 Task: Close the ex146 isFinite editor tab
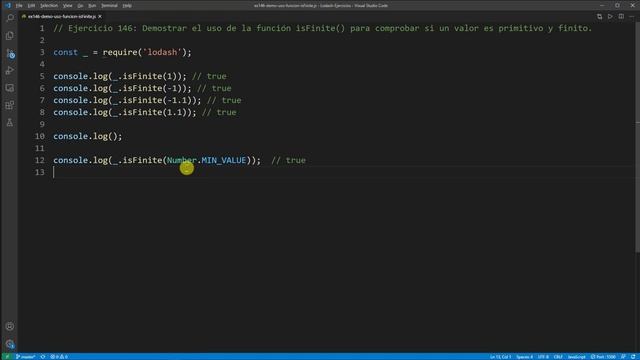[x=100, y=16]
